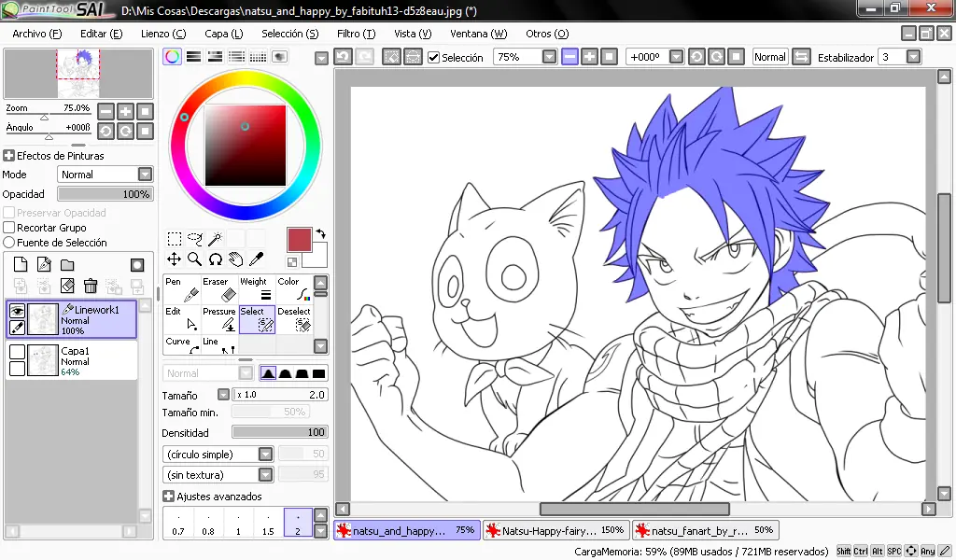Pick the rectangular selection tool
This screenshot has height=560, width=956.
(175, 238)
